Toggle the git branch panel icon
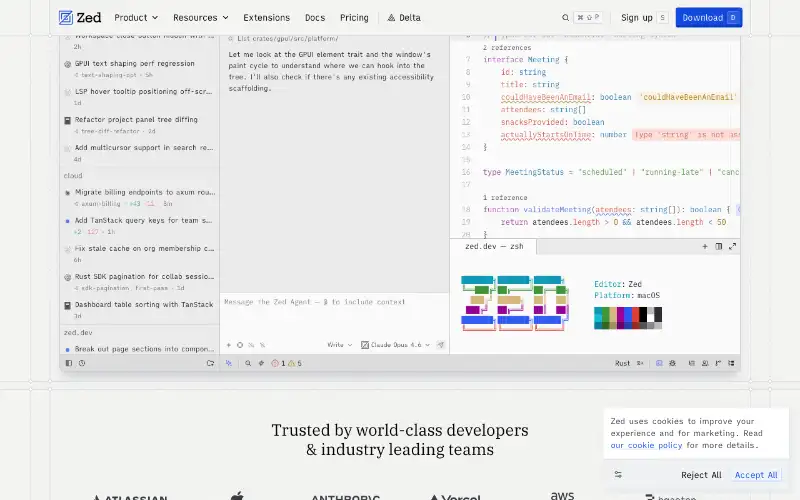Screen dimensions: 800x500 pos(718,363)
